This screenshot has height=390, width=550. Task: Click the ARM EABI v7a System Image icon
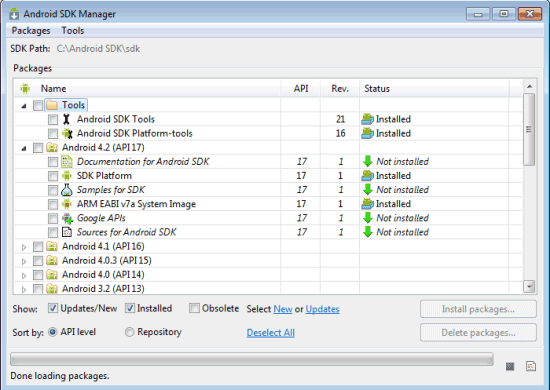[67, 204]
